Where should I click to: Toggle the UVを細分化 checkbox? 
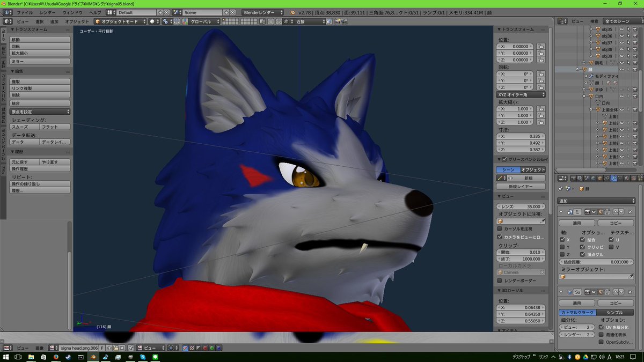click(x=602, y=327)
